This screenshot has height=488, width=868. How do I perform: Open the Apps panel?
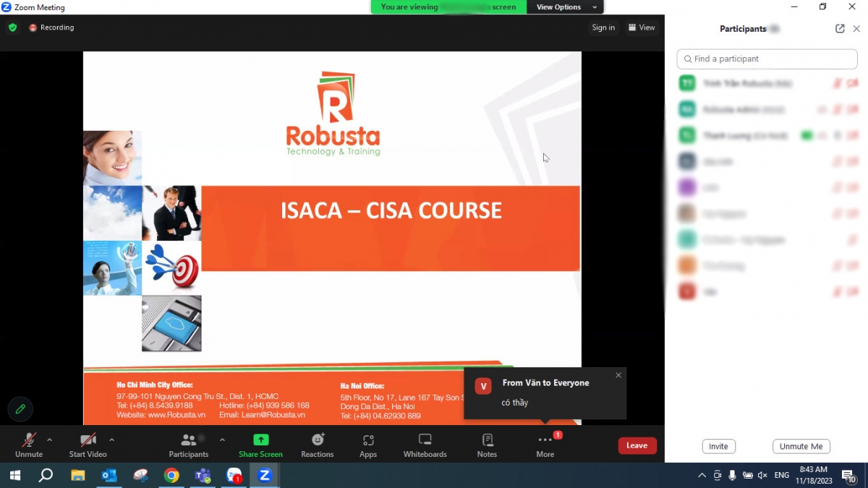click(368, 444)
